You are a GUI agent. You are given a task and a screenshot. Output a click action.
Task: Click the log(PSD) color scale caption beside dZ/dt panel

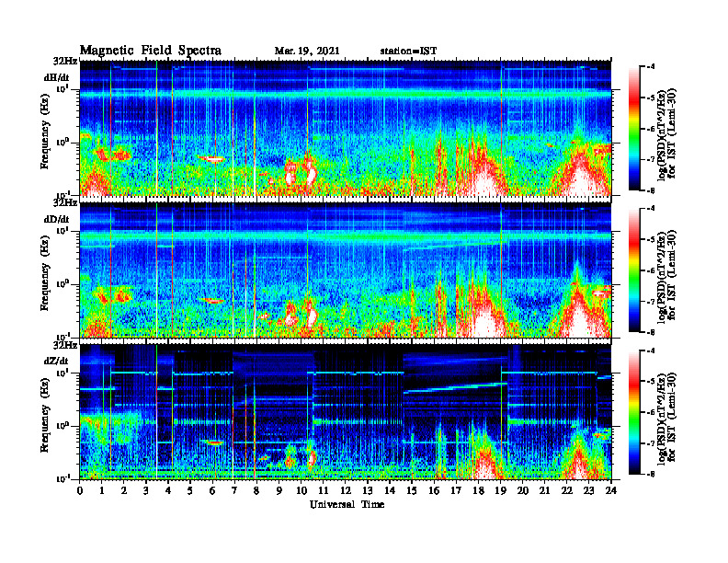(666, 419)
